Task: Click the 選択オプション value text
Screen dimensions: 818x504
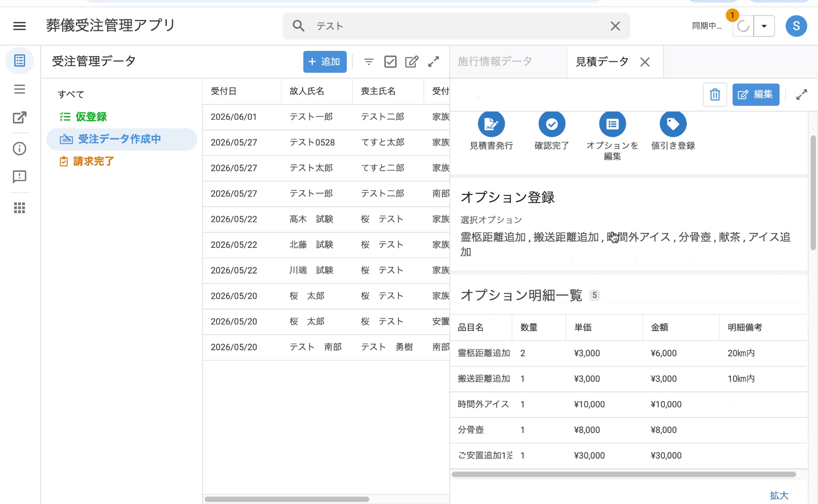Action: click(x=625, y=244)
